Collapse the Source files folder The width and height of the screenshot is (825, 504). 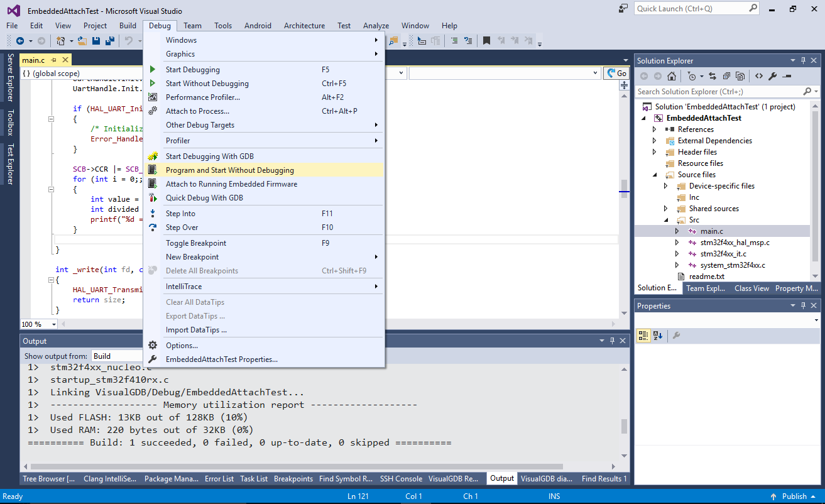(654, 175)
